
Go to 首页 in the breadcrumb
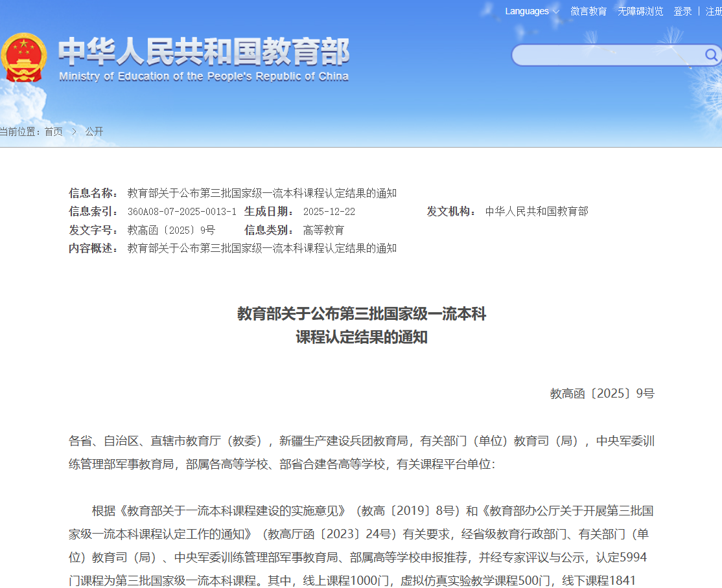54,131
